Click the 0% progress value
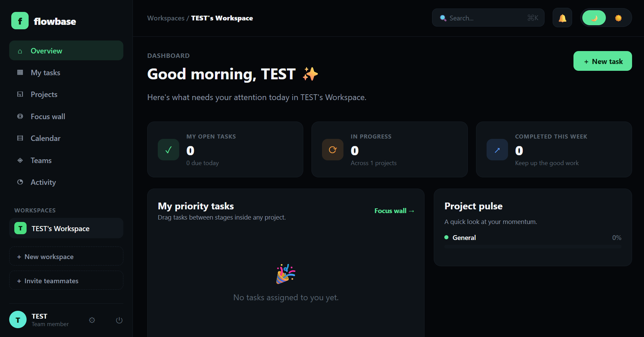644x337 pixels. (616, 238)
